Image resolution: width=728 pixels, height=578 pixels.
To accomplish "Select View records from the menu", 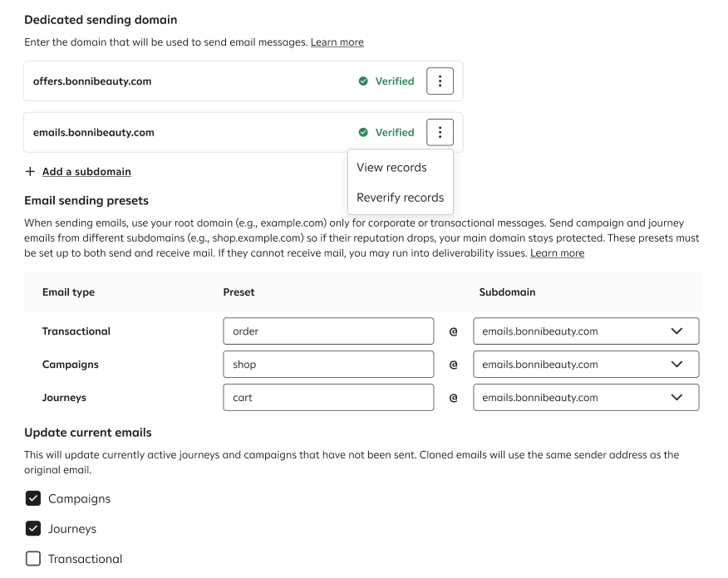I will click(x=391, y=168).
